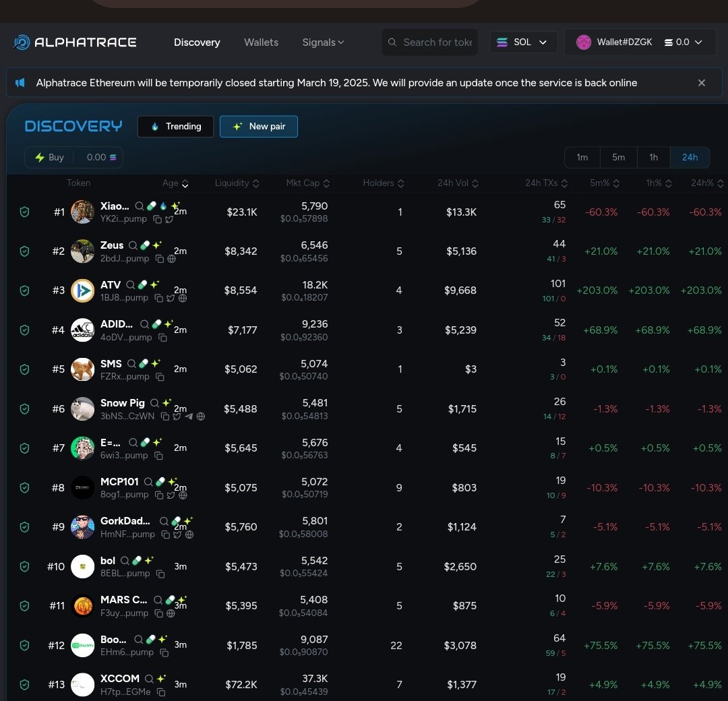
Task: Select the 1m timeframe tab
Action: click(582, 157)
